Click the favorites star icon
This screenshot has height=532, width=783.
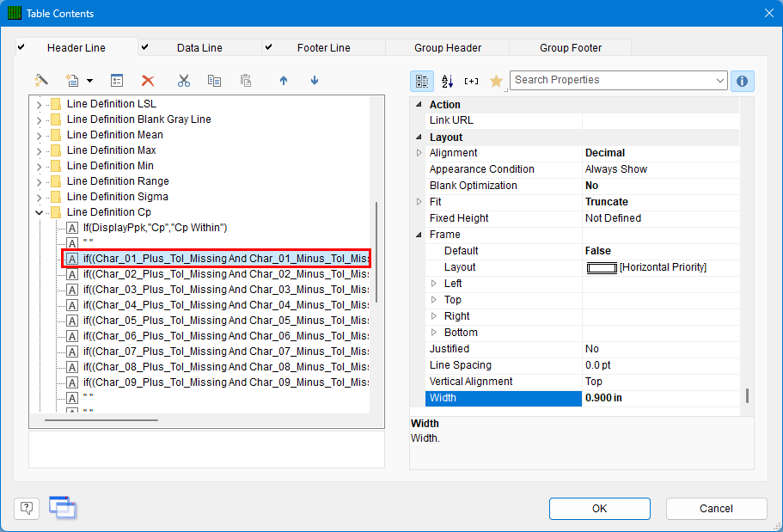pyautogui.click(x=496, y=81)
